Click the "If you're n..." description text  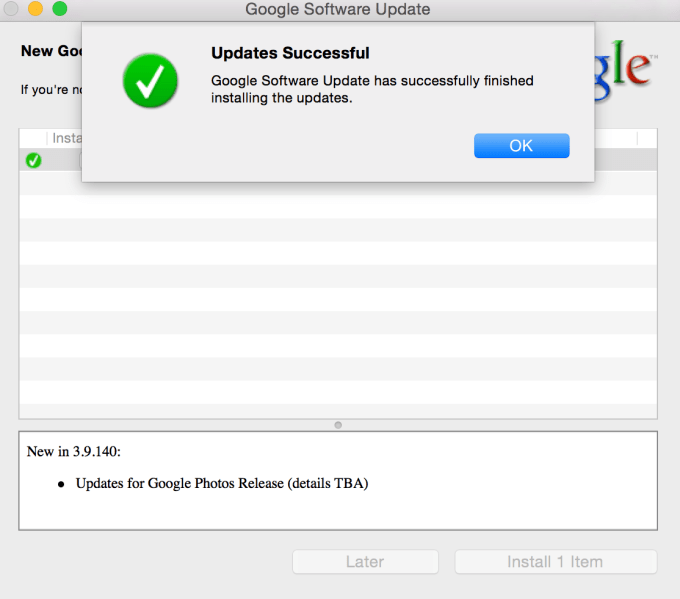[51, 90]
